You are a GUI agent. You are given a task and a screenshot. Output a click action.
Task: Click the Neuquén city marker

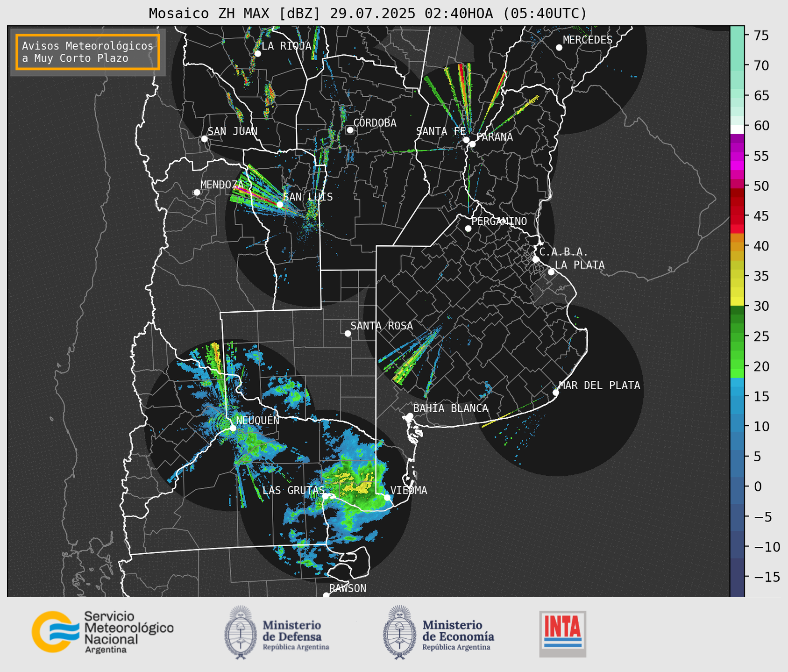tap(233, 428)
